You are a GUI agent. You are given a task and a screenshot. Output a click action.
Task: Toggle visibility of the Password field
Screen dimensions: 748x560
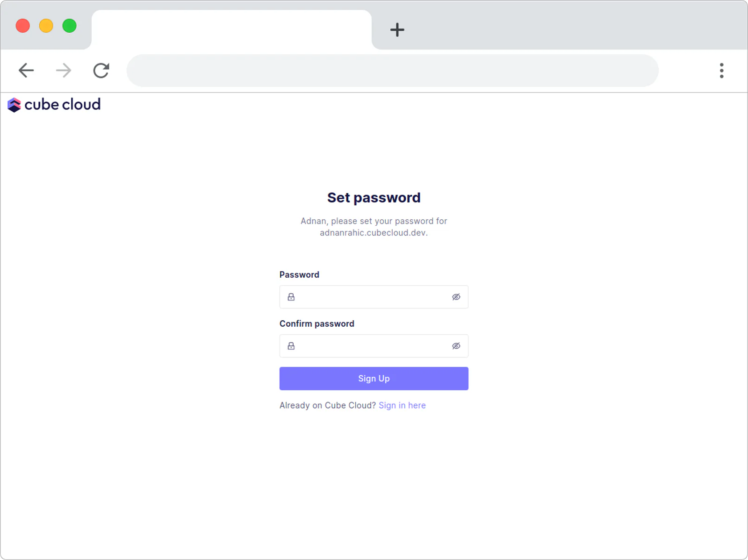pyautogui.click(x=456, y=297)
